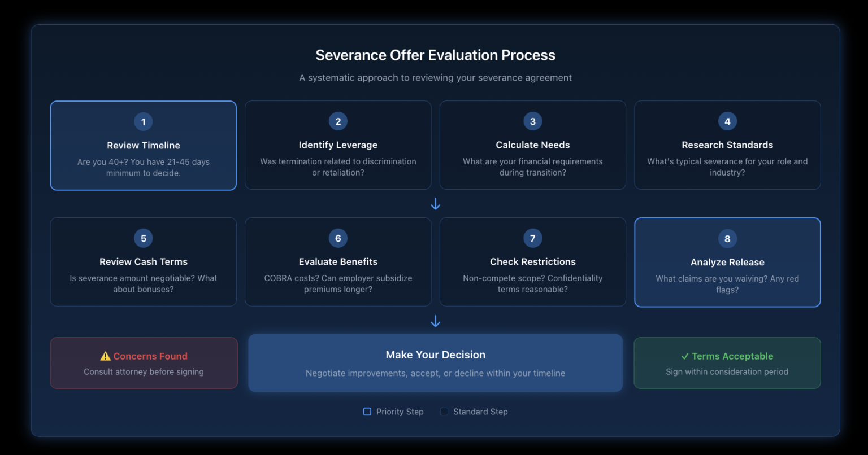
Task: Open the Make Your Decision panel
Action: click(435, 363)
